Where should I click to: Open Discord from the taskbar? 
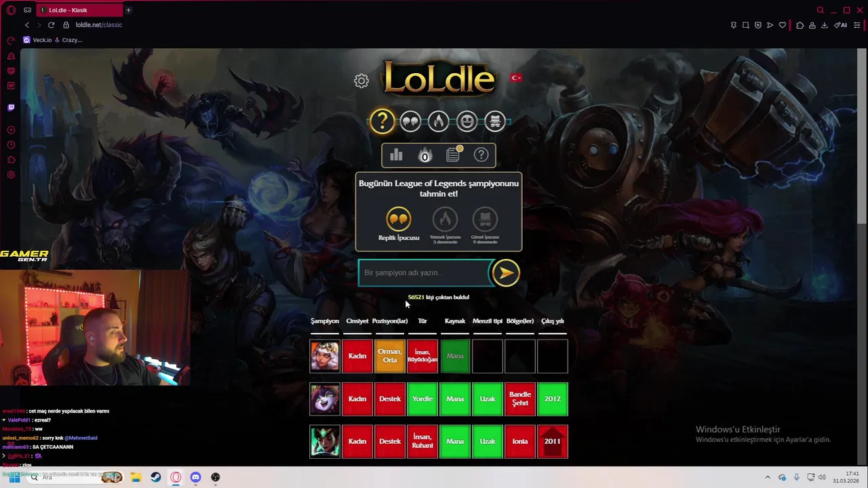tap(195, 477)
